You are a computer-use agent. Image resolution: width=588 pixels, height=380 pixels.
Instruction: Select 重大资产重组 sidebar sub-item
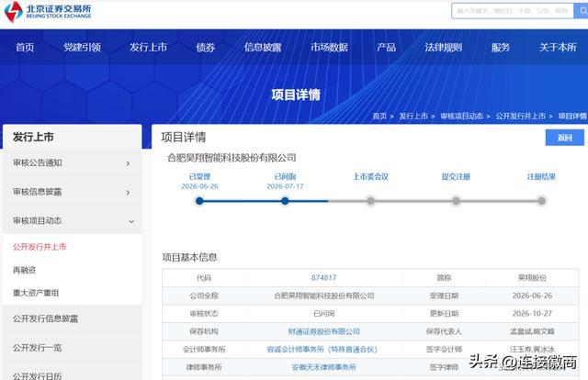pos(36,293)
